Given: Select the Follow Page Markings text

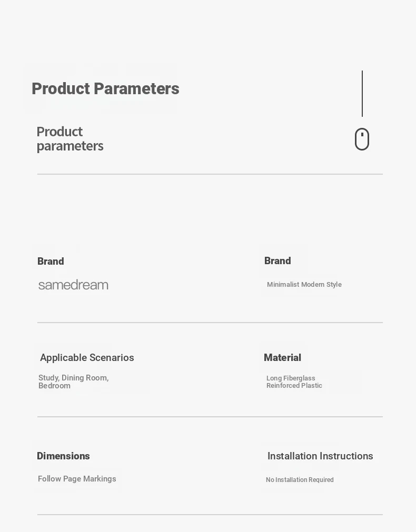Looking at the screenshot, I should point(77,479).
